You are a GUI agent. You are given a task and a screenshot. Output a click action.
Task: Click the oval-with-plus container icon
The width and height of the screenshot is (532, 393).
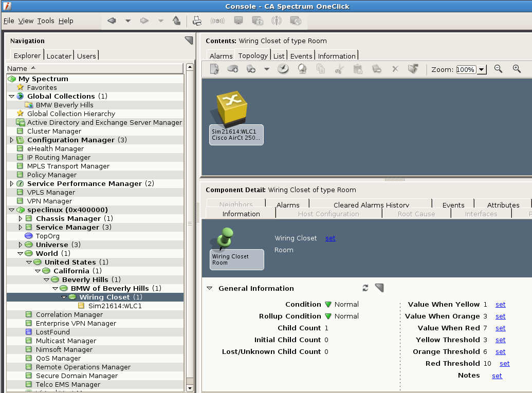[x=233, y=69]
